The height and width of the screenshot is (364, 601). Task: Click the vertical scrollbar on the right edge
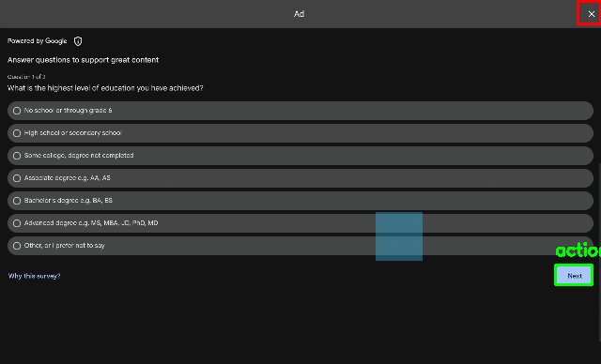point(599,251)
